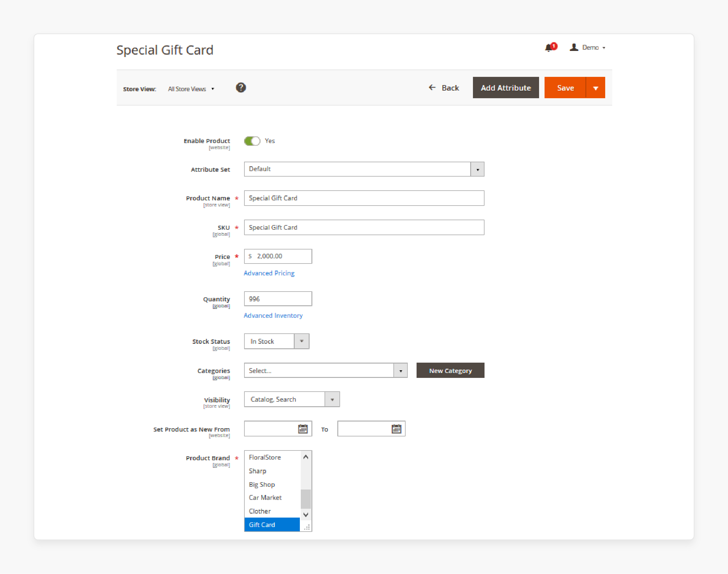Click the Back arrow icon
Image resolution: width=728 pixels, height=574 pixels.
432,88
